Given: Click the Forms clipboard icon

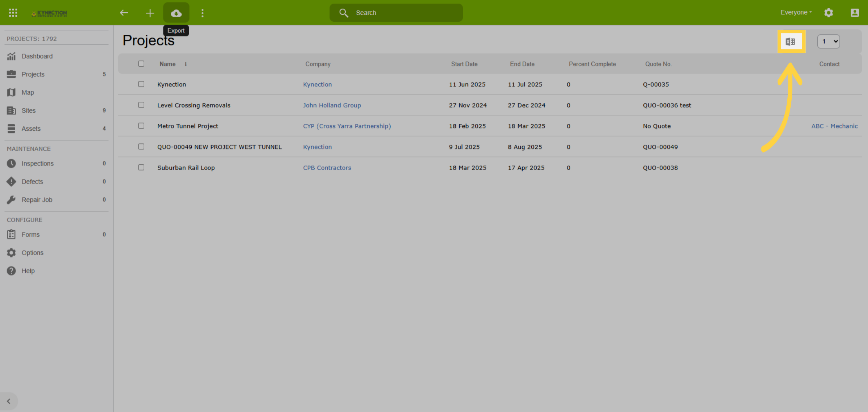Looking at the screenshot, I should coord(11,234).
